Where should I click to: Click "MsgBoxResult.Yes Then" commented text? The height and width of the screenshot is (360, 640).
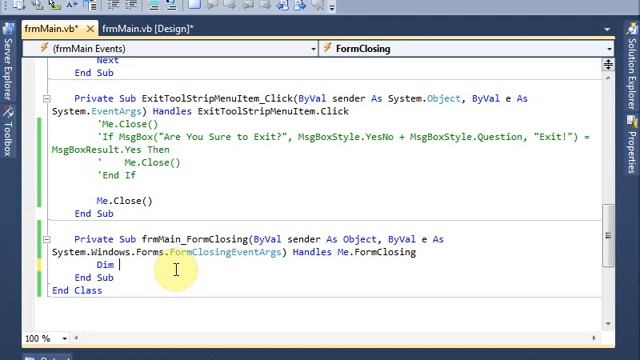click(x=111, y=150)
